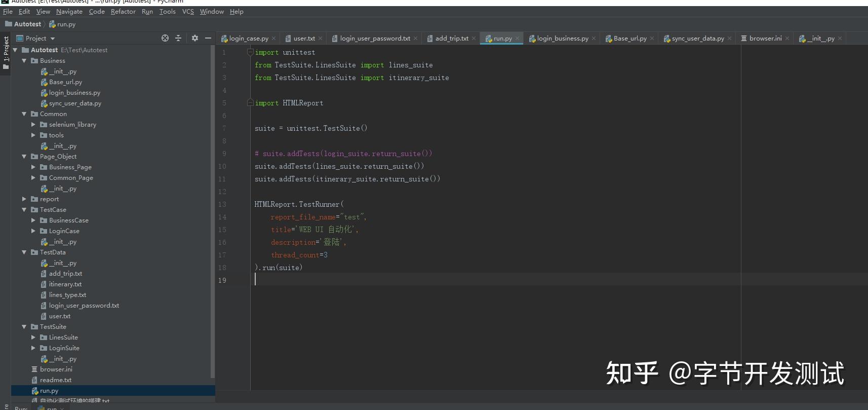Image resolution: width=868 pixels, height=410 pixels.
Task: Hide the Project panel with minus icon
Action: [208, 38]
